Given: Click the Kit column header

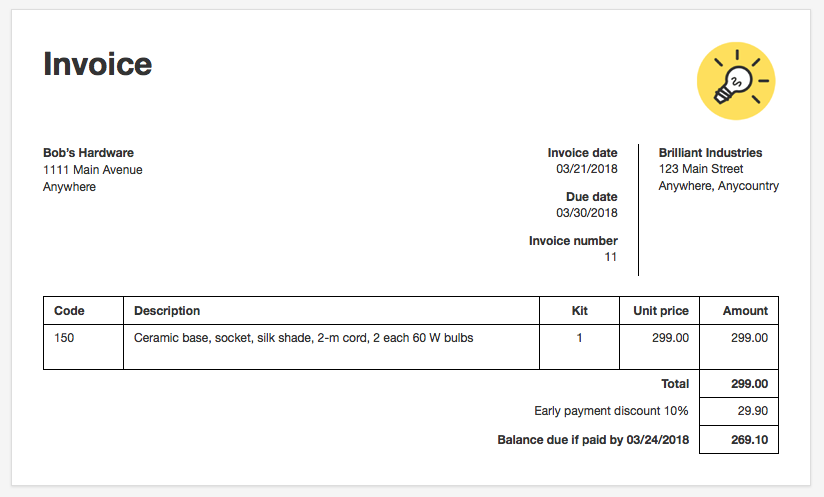Looking at the screenshot, I should pyautogui.click(x=580, y=310).
